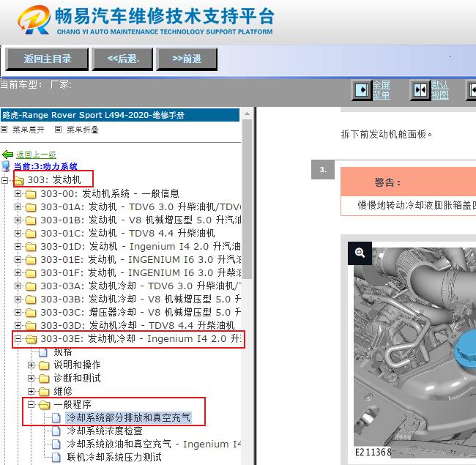476x465 pixels.
Task: Expand the 303-01C TDV8 4.4 node
Action: 18,233
